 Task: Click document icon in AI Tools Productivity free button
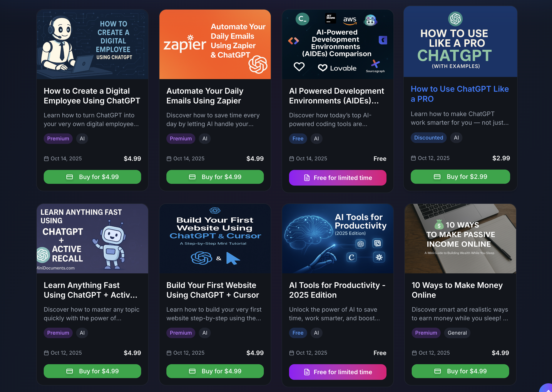307,372
